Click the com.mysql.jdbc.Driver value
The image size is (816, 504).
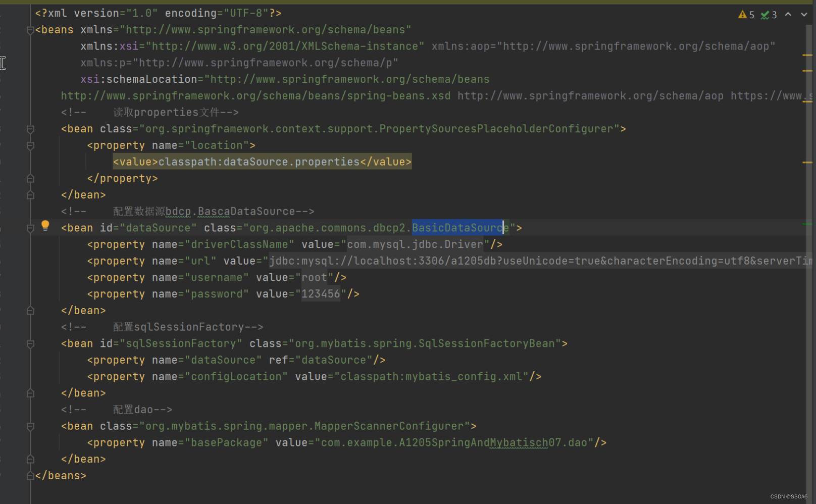415,244
